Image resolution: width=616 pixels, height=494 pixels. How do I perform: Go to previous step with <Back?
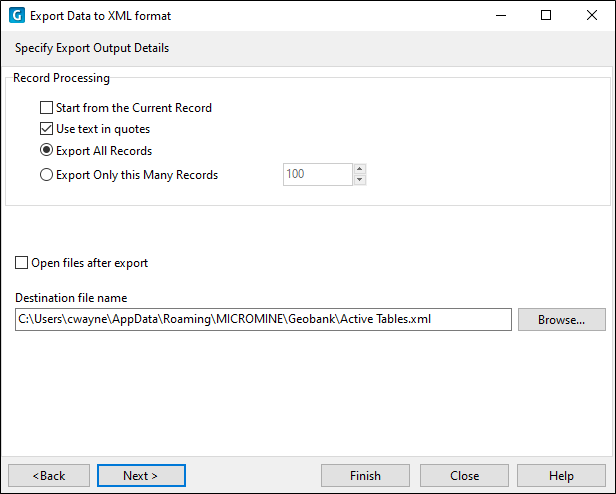pos(49,476)
